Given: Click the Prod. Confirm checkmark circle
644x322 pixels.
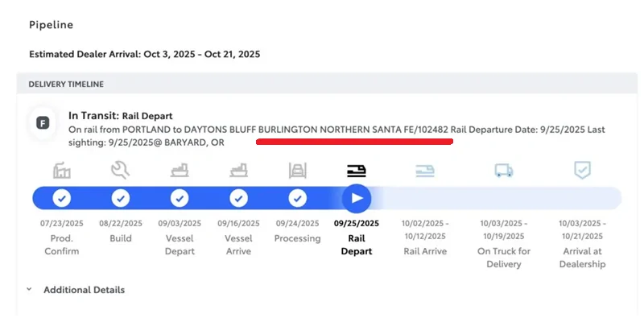Looking at the screenshot, I should [x=62, y=198].
